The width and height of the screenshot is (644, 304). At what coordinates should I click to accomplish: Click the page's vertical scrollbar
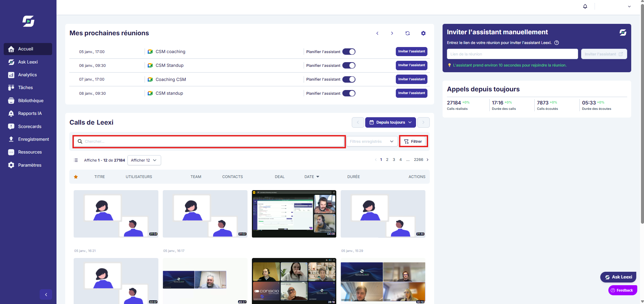coord(642,114)
